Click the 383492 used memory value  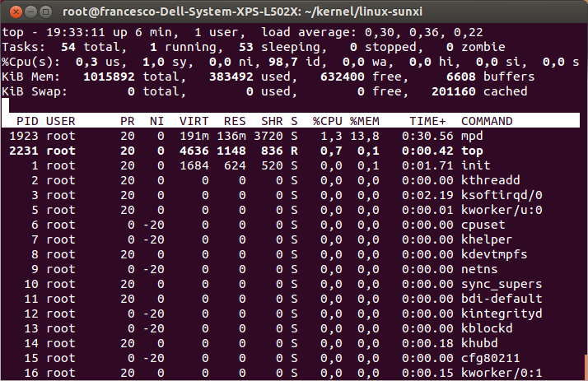coord(231,77)
